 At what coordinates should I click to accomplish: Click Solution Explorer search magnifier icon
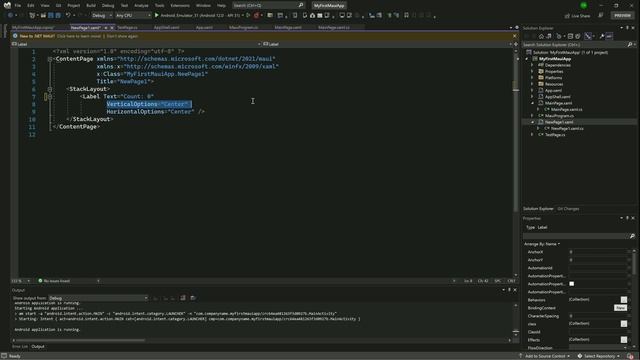[x=630, y=44]
